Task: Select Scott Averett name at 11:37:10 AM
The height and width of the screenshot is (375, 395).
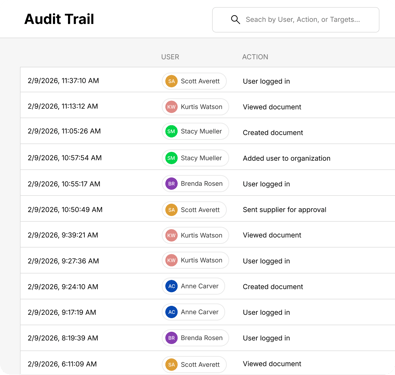Action: tap(200, 81)
